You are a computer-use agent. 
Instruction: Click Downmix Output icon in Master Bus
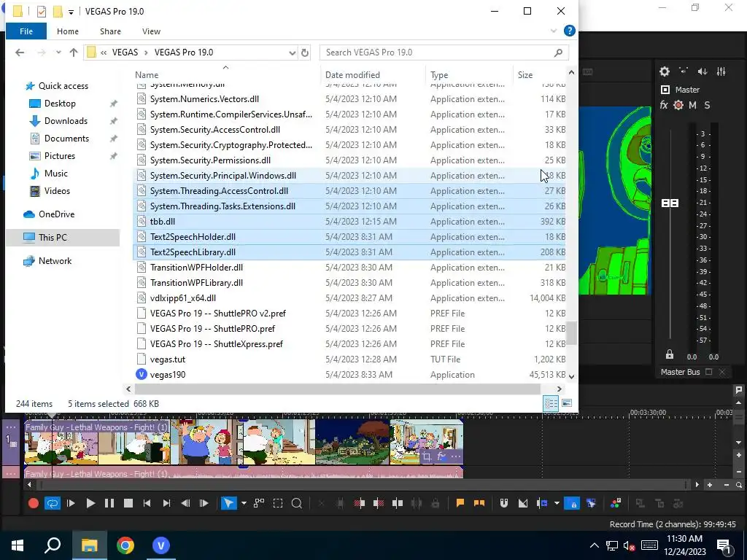point(684,71)
